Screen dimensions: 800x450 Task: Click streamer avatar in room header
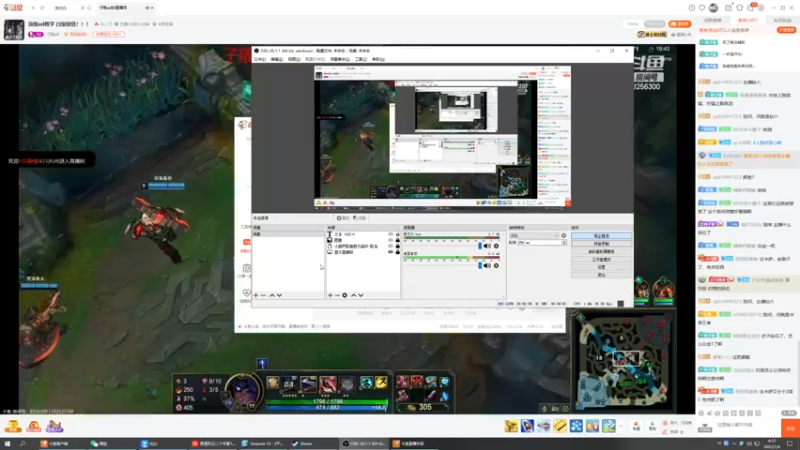tap(14, 30)
